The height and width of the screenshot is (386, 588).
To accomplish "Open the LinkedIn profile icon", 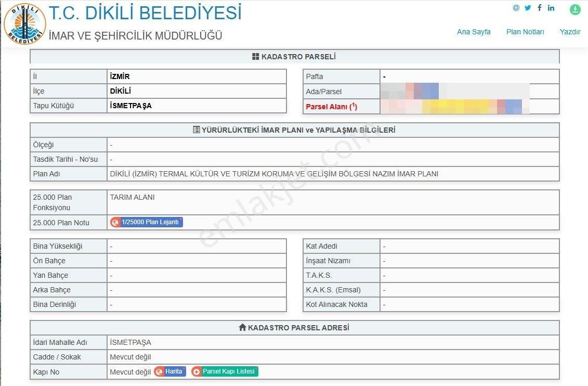I will [551, 8].
